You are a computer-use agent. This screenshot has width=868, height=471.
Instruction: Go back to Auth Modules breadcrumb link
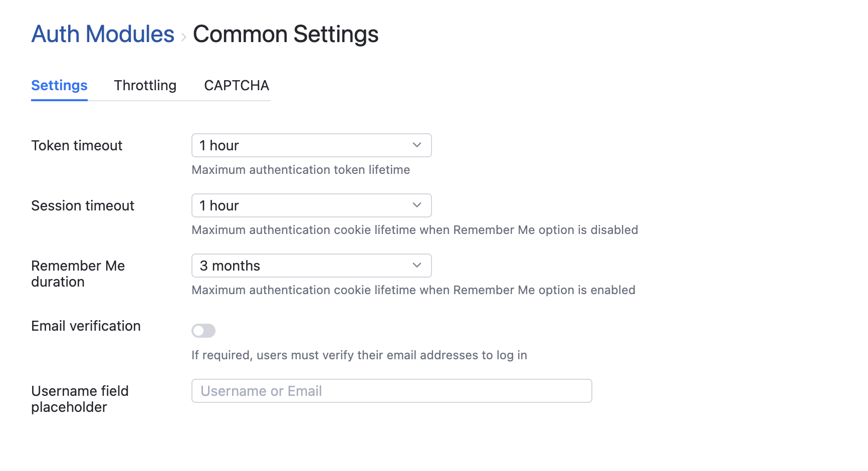(x=103, y=34)
